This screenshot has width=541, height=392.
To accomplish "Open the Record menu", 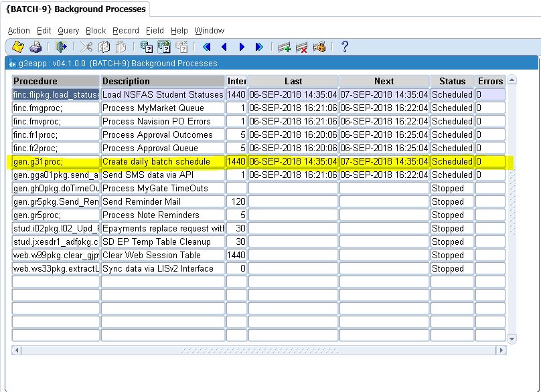I will (126, 31).
